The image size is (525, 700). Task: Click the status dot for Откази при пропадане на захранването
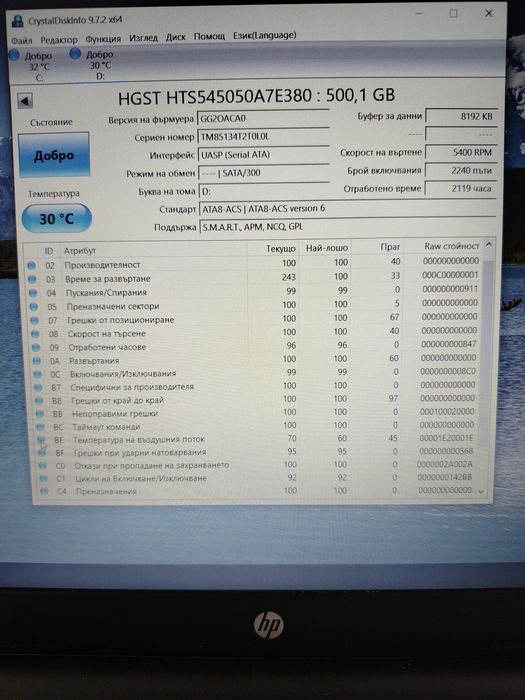tap(42, 466)
